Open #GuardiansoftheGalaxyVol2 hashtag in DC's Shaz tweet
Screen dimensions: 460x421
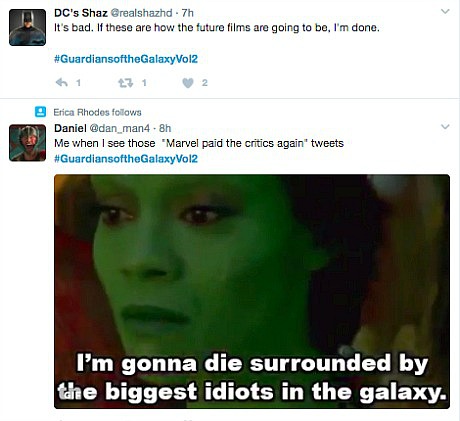(x=126, y=59)
